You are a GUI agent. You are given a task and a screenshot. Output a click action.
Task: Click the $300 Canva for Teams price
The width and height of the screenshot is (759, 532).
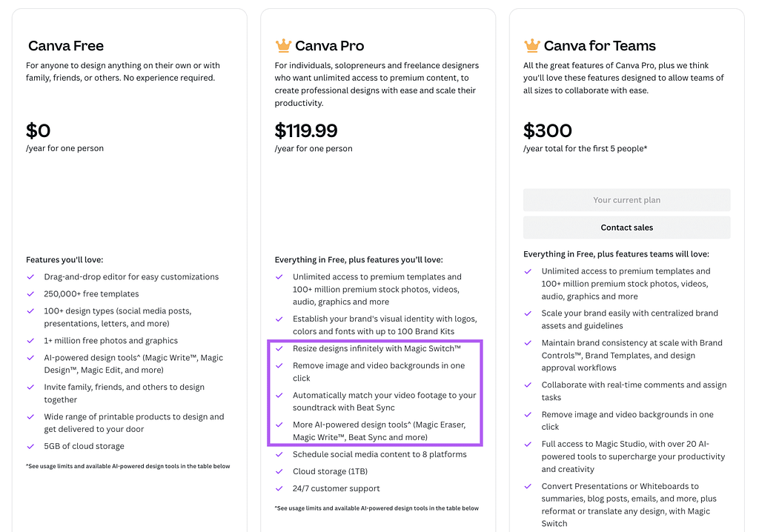[548, 131]
